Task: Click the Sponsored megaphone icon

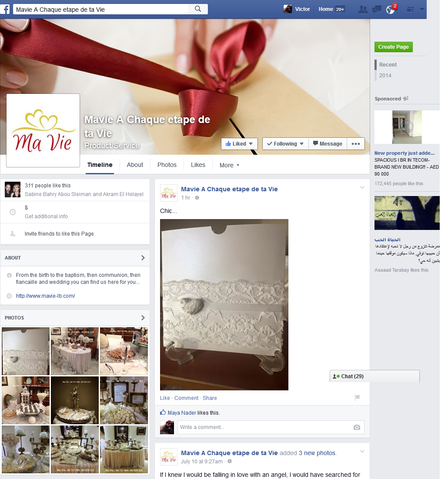Action: 405,99
